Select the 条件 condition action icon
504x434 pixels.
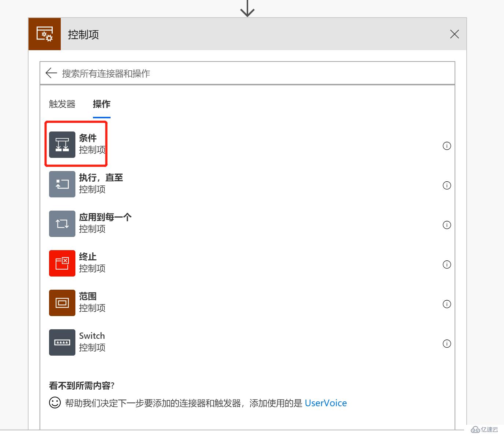pyautogui.click(x=62, y=145)
